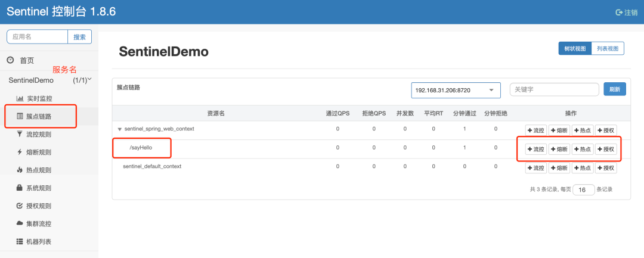Add 热点 rule for /sayHello

(583, 150)
